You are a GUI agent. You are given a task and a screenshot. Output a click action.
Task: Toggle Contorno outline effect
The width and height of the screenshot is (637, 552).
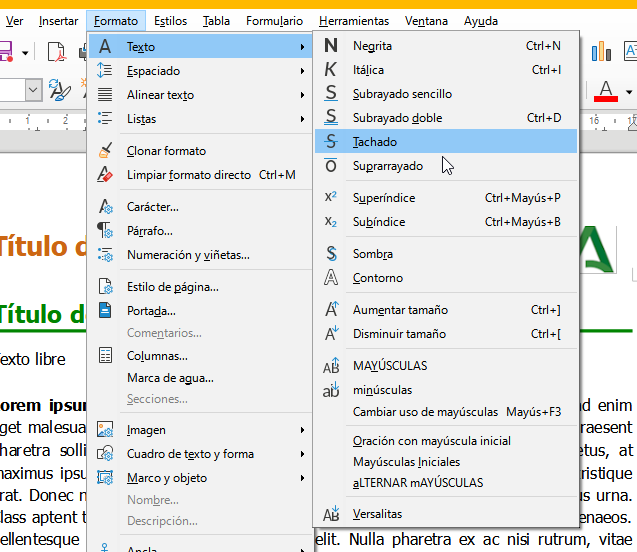[377, 278]
